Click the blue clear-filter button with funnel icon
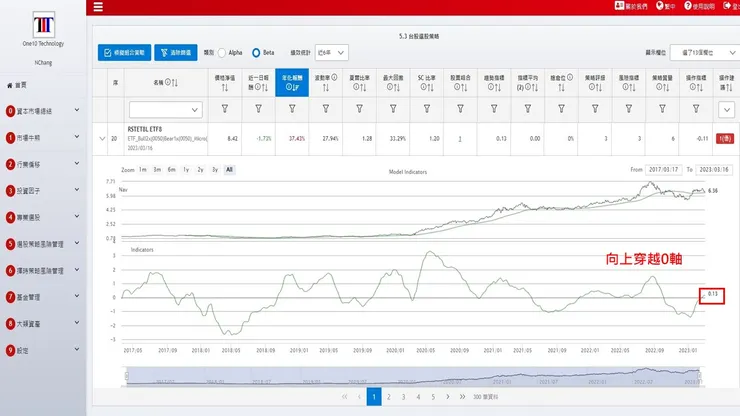This screenshot has width=740, height=416. pos(176,53)
